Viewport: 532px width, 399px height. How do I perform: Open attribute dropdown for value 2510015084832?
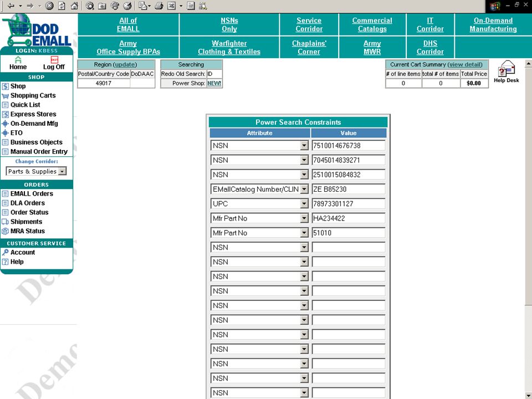pos(304,175)
